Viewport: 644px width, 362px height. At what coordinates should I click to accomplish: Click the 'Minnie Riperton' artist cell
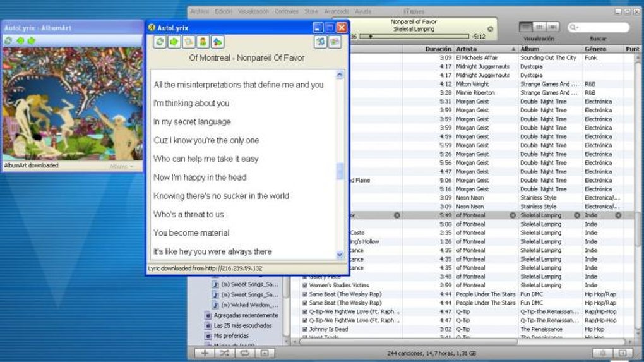pos(475,93)
